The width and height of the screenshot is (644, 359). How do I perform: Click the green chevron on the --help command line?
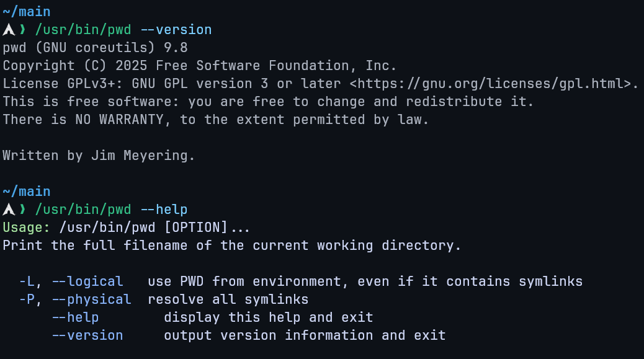23,210
